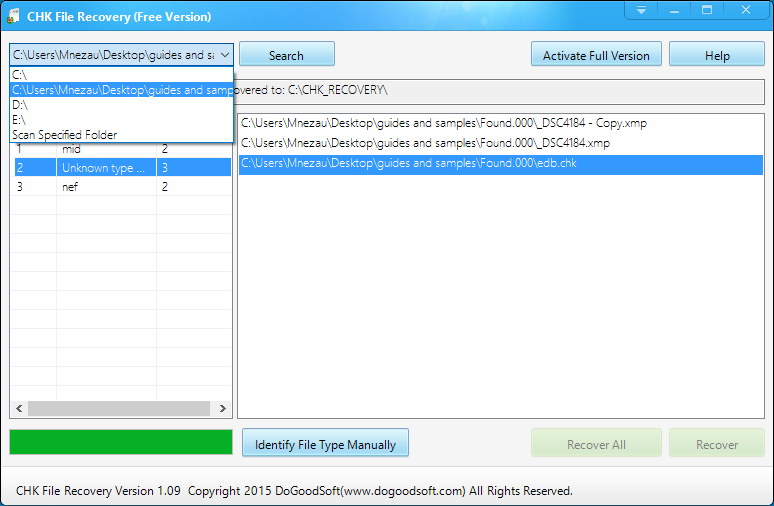Click the CHK File Recovery app icon
This screenshot has height=506, width=774.
tap(13, 16)
